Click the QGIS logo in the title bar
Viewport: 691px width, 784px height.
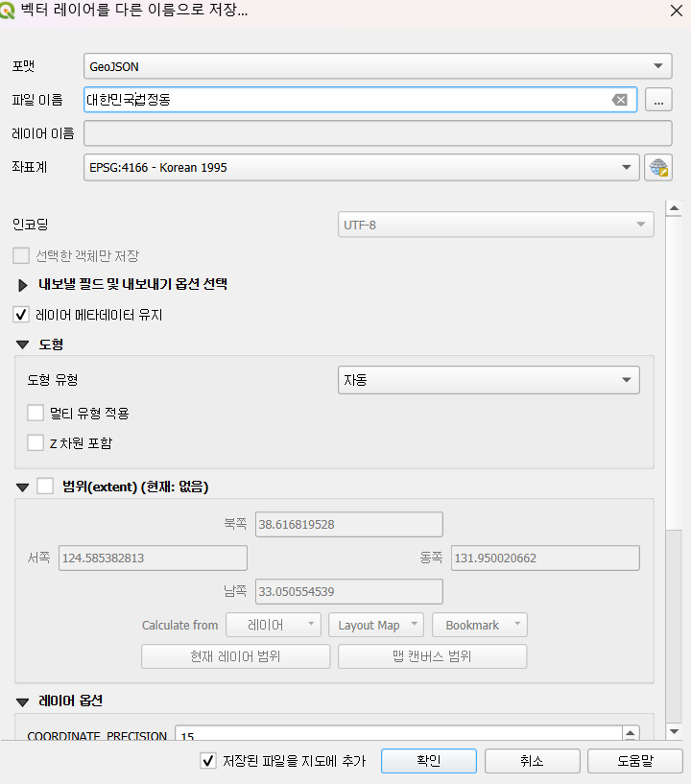[7, 11]
